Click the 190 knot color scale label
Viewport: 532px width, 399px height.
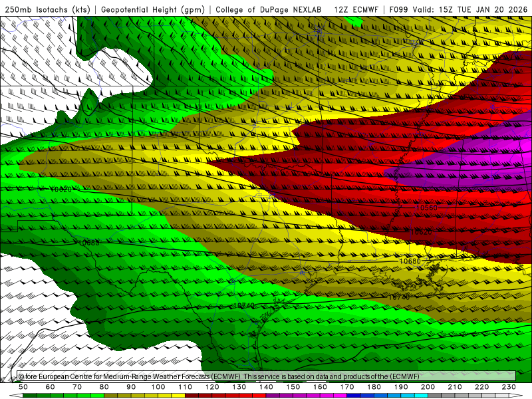(x=401, y=387)
